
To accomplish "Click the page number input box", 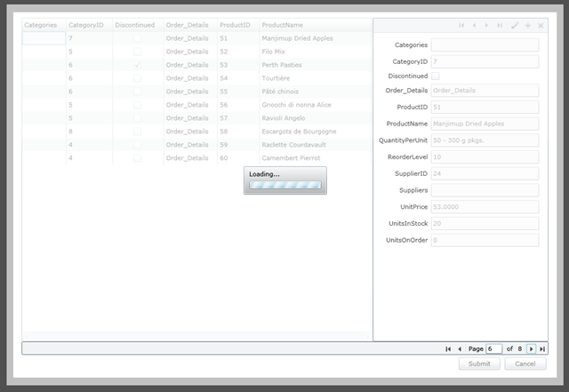I will pos(494,349).
